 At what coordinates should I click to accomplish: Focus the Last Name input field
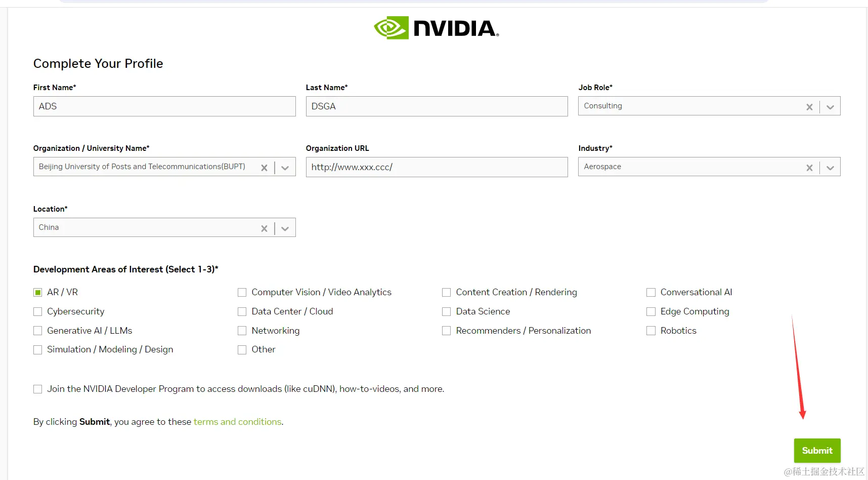[437, 106]
